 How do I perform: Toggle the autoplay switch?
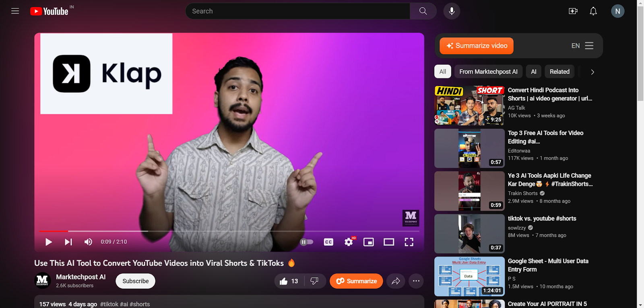click(x=307, y=242)
